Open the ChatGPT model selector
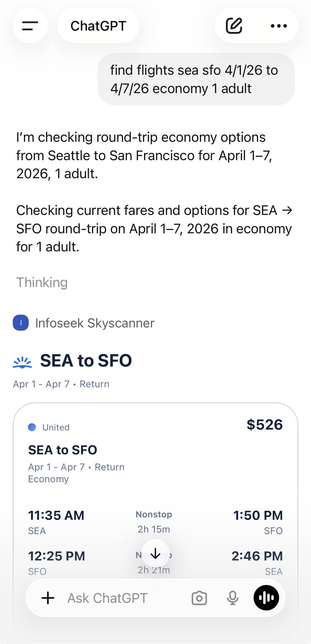The width and height of the screenshot is (311, 644). (98, 26)
